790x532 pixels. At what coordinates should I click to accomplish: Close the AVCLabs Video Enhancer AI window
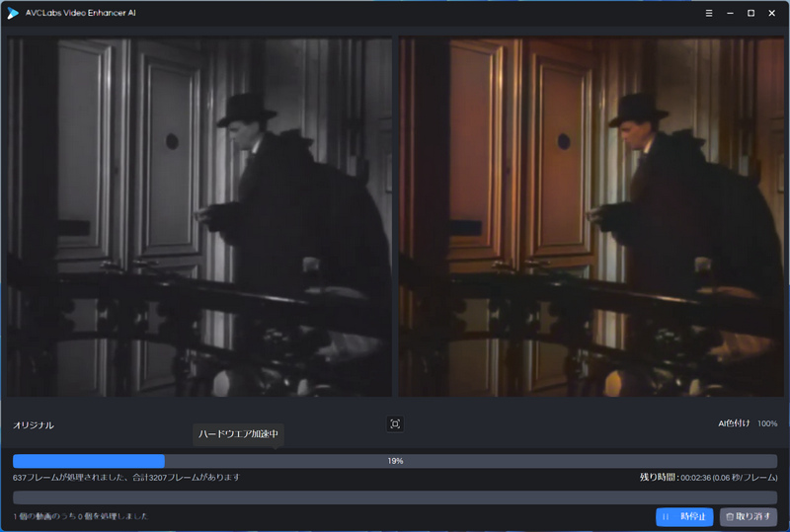coord(771,13)
